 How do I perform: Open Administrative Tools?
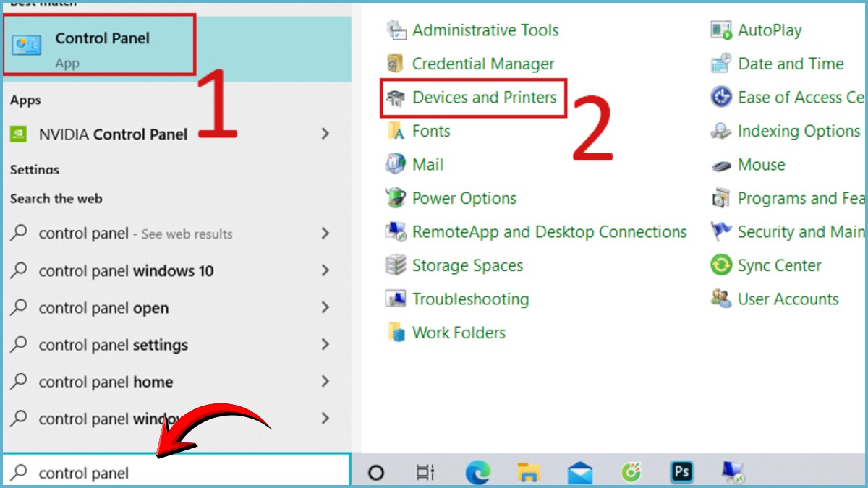(x=485, y=30)
